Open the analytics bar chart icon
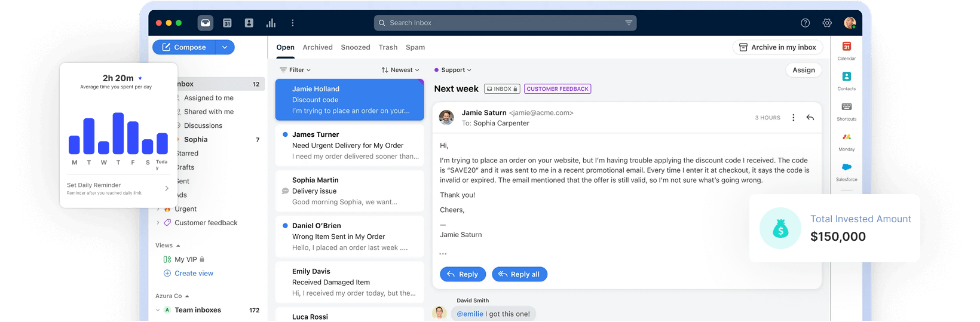The width and height of the screenshot is (980, 322). (271, 23)
